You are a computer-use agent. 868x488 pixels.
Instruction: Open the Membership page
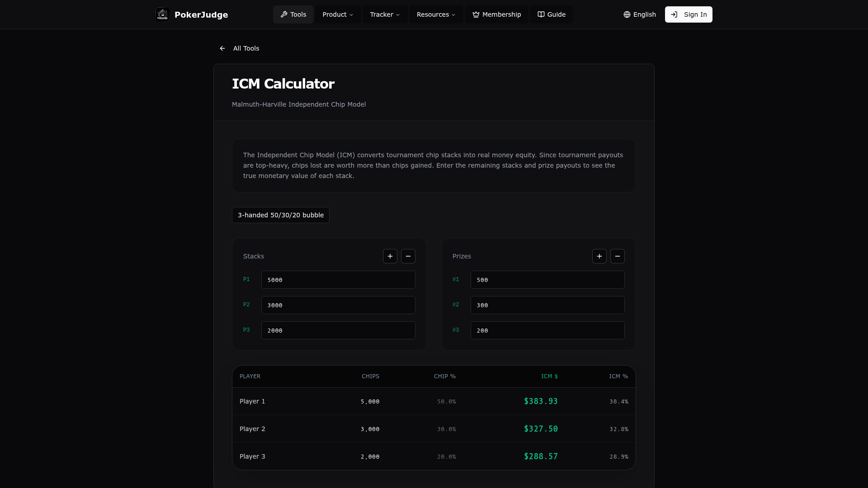[x=497, y=14]
